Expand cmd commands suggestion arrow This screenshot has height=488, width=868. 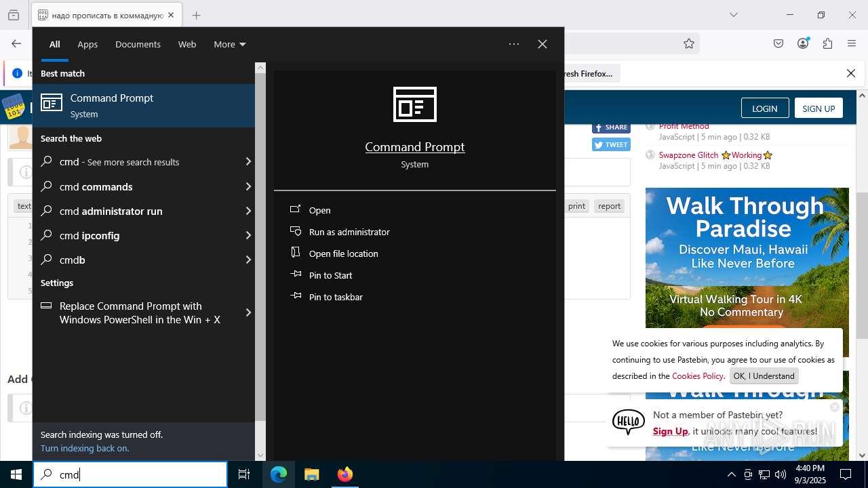248,186
